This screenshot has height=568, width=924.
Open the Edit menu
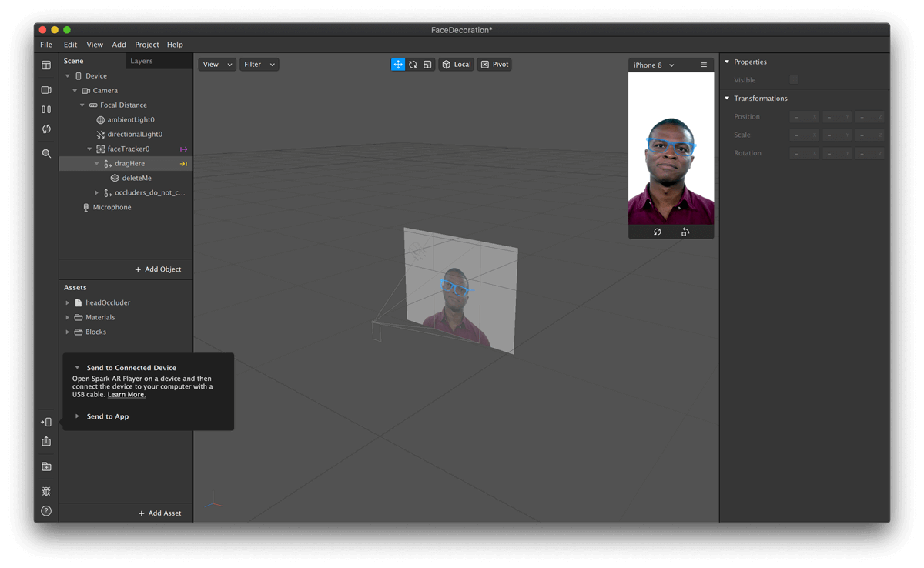tap(70, 45)
